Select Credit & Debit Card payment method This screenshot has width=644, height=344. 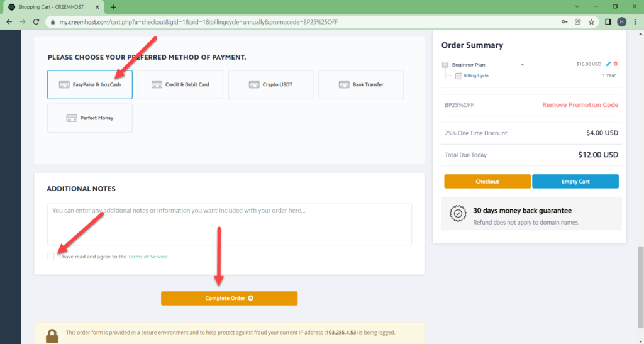pyautogui.click(x=180, y=84)
